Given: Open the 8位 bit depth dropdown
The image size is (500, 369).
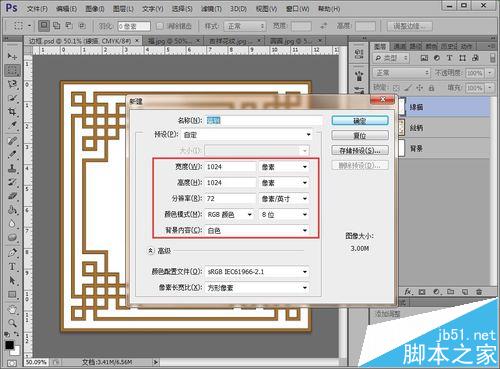Looking at the screenshot, I should [x=284, y=215].
